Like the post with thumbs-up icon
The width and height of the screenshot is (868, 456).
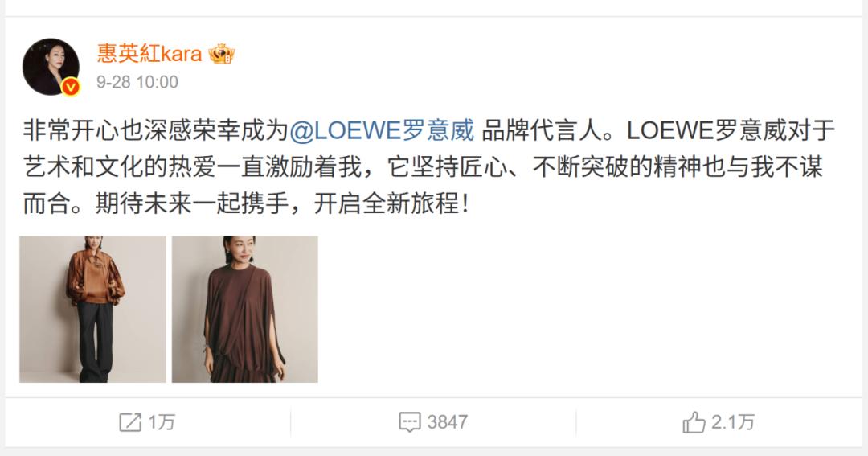point(694,422)
